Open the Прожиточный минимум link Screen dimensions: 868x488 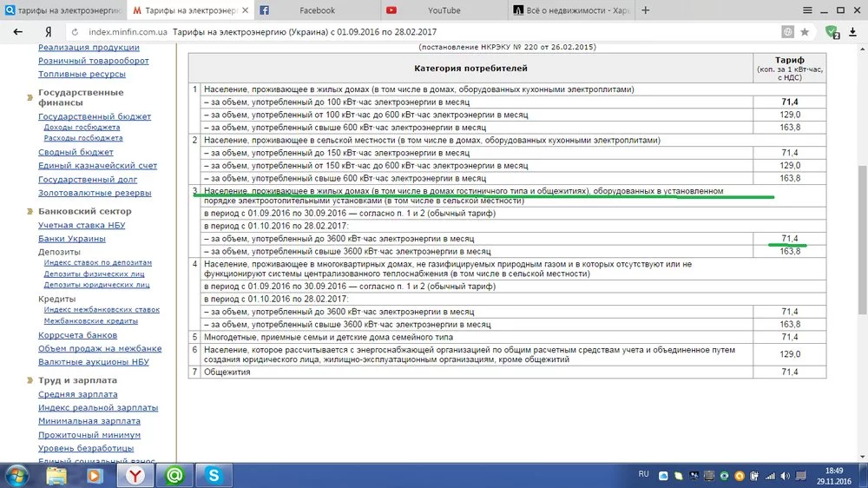point(89,435)
